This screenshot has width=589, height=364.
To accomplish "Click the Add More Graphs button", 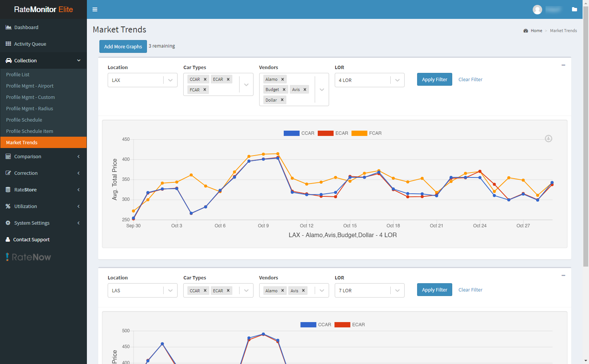I will point(123,46).
